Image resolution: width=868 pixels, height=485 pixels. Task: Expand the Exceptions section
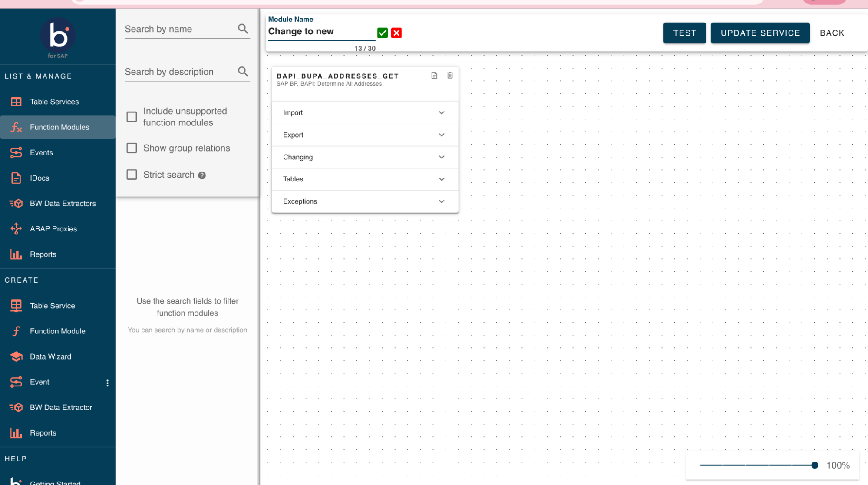[365, 201]
